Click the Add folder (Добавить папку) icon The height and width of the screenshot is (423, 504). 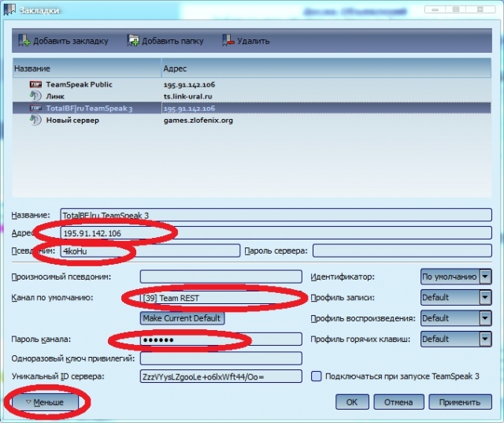(133, 40)
